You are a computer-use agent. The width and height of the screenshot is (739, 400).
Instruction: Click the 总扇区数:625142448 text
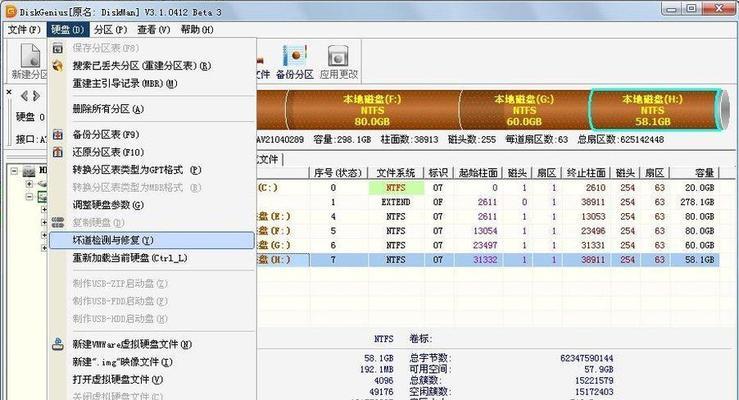[621, 139]
